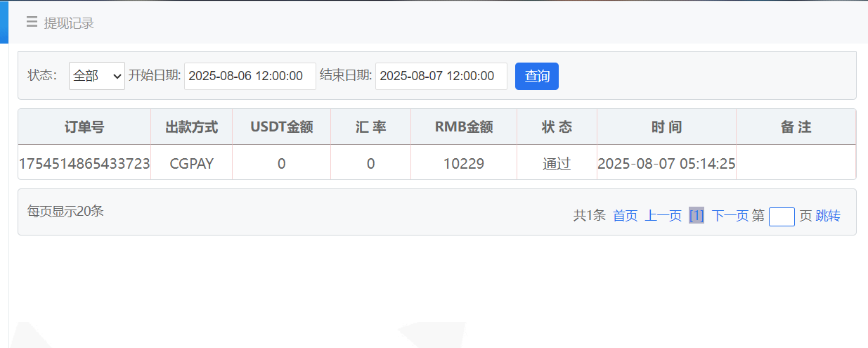Go to 首页 first page link

[625, 216]
